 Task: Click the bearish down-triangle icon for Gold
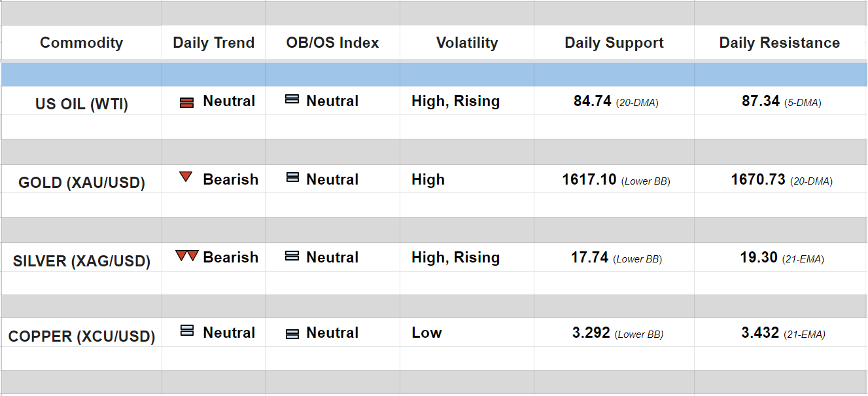(186, 177)
